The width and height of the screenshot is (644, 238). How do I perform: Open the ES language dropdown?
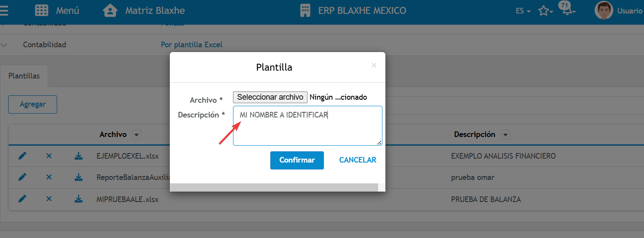click(523, 11)
